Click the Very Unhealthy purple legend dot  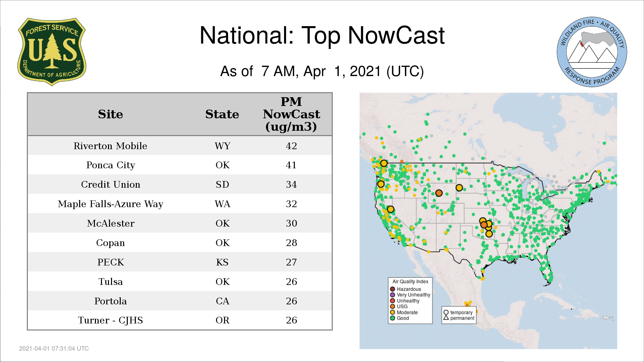[x=392, y=295]
